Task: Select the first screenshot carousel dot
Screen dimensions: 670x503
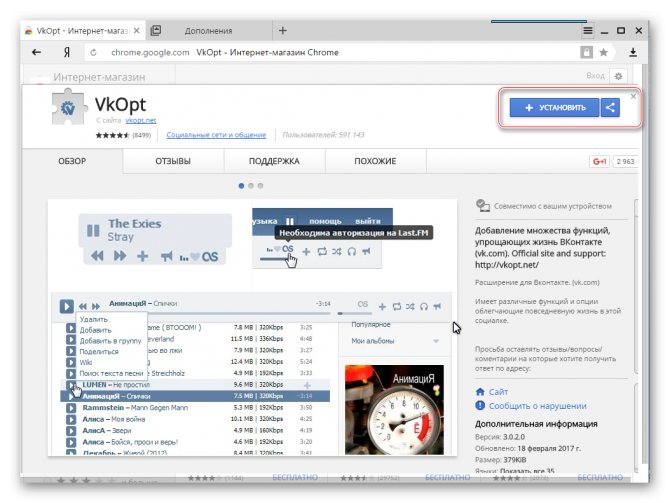Action: [x=241, y=185]
